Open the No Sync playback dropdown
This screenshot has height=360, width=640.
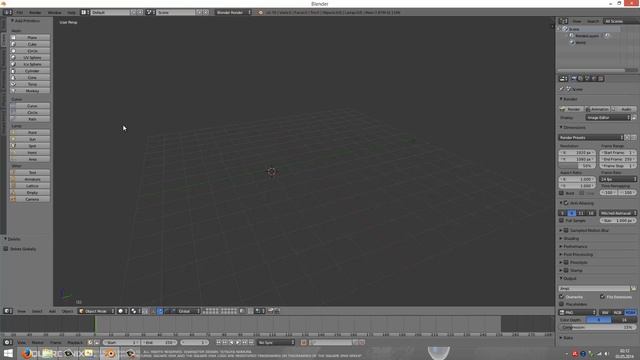(x=276, y=342)
